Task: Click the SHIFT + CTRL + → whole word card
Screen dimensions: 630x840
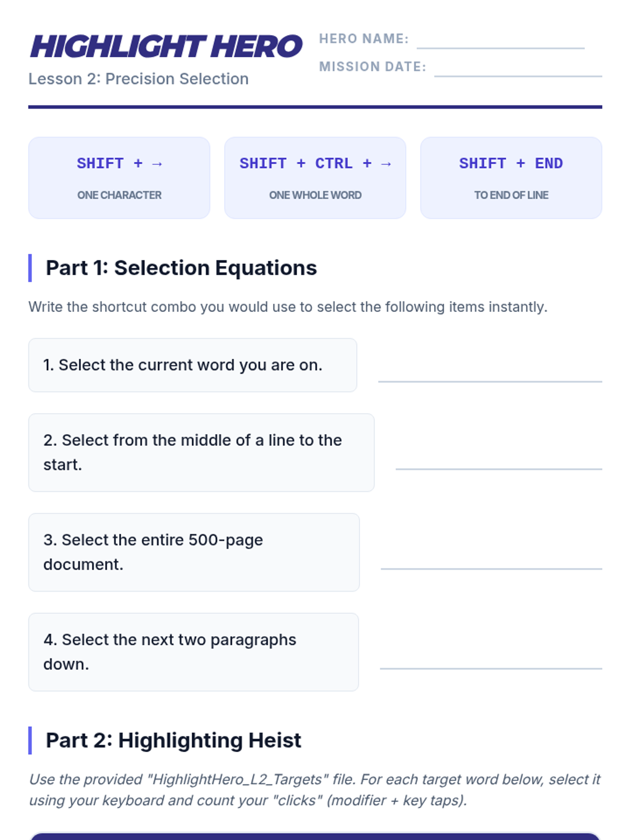Action: pyautogui.click(x=315, y=177)
